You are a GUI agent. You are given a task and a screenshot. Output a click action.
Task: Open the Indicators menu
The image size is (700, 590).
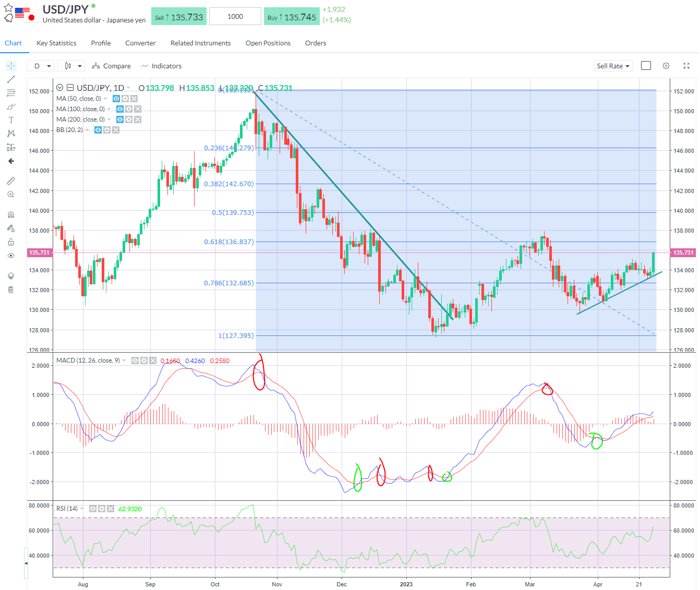pyautogui.click(x=161, y=66)
